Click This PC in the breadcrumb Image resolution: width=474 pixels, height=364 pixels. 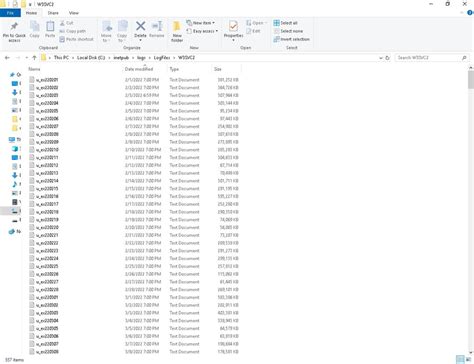tap(61, 58)
